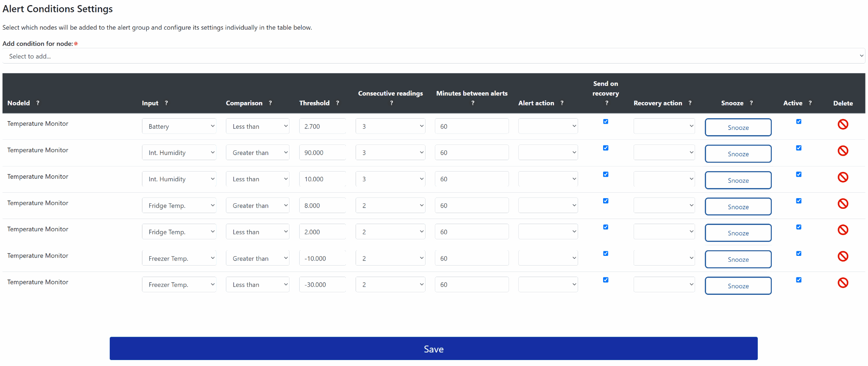
Task: Snooze the Freezer Temp. Less than condition
Action: coord(738,286)
